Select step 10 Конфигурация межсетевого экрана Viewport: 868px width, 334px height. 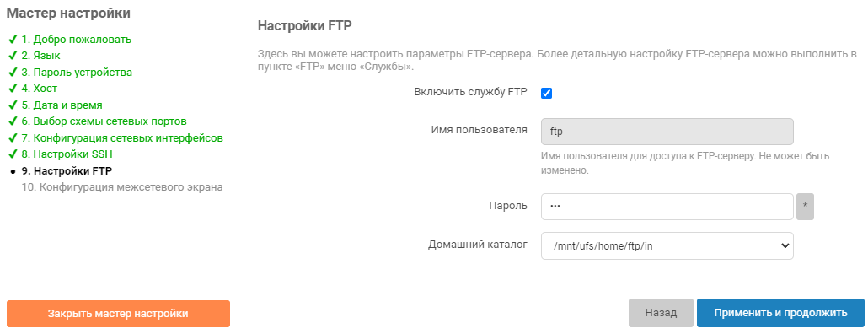point(122,187)
